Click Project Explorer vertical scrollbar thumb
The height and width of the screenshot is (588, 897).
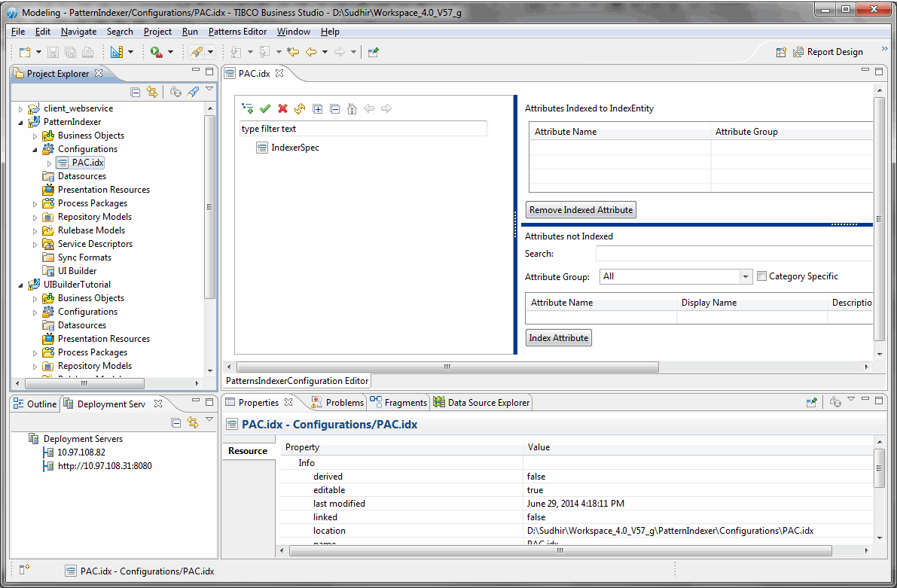click(x=209, y=207)
